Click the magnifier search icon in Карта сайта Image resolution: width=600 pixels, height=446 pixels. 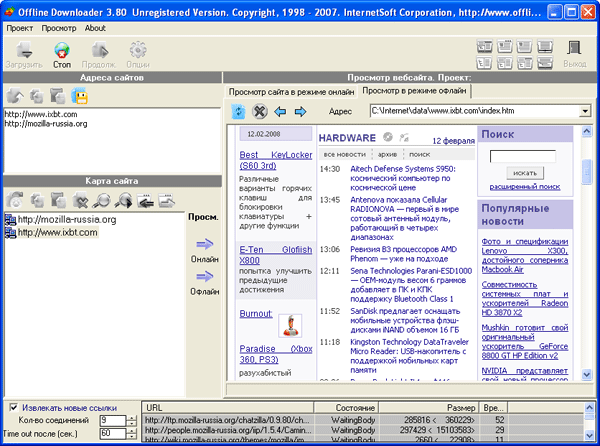[102, 200]
